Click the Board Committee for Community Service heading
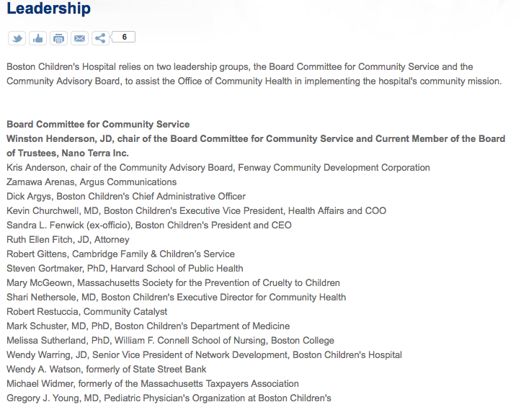Screen dimensions: 521x420 (98, 125)
